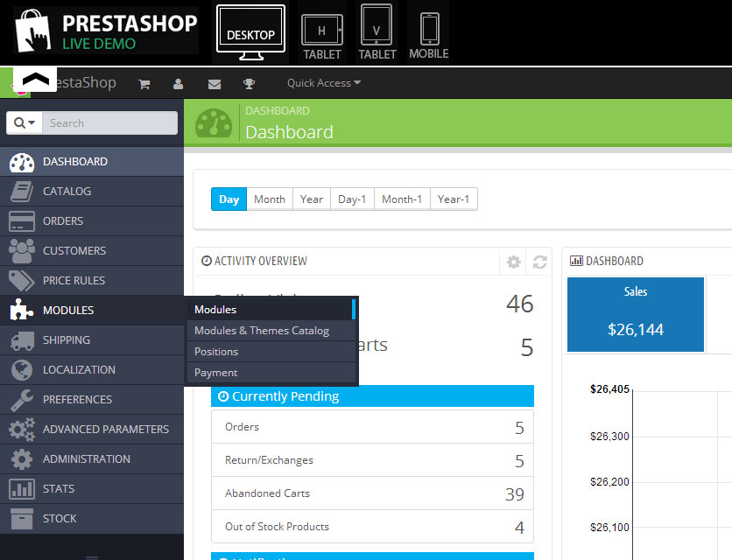Open pending Orders row
The height and width of the screenshot is (560, 732).
click(372, 427)
